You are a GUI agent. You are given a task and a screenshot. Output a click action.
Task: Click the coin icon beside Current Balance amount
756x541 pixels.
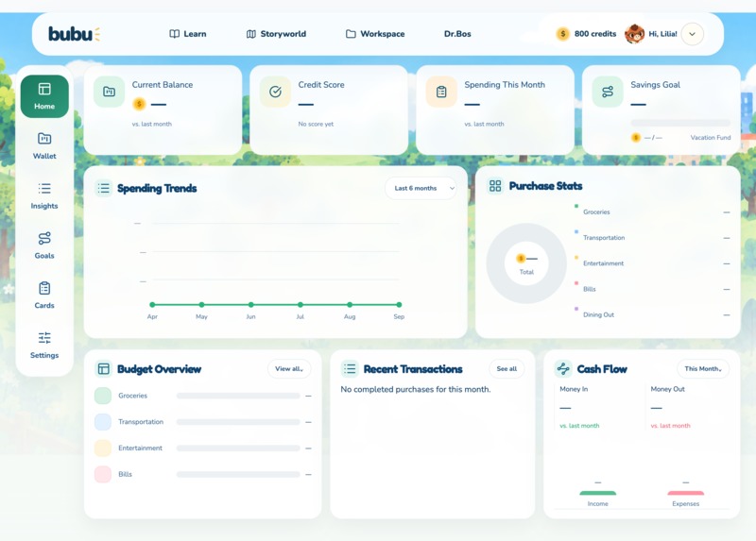(x=139, y=104)
